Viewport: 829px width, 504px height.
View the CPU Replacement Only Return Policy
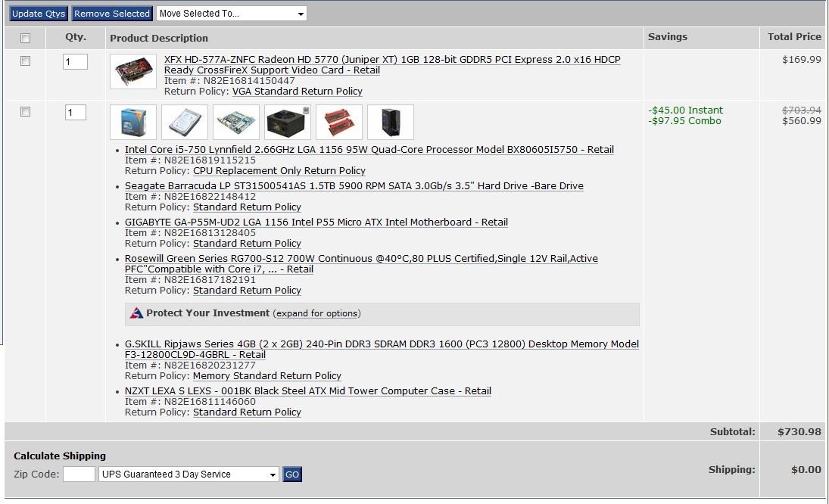[279, 170]
